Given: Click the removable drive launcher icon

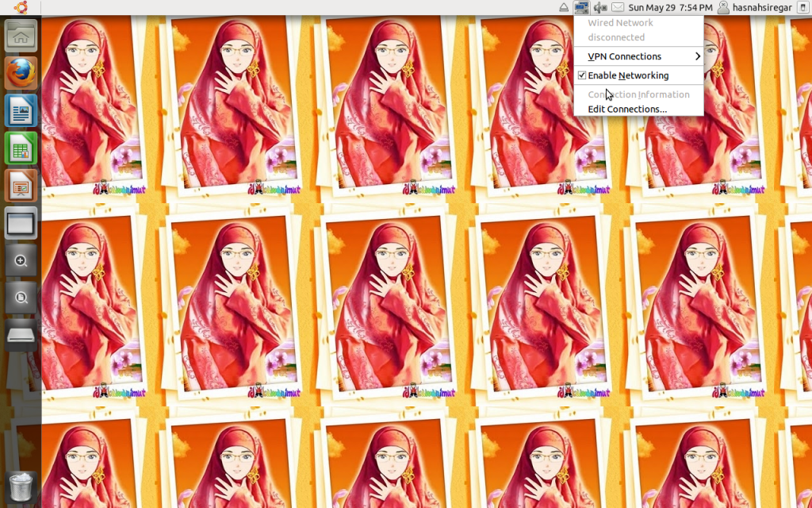Looking at the screenshot, I should click(x=21, y=336).
